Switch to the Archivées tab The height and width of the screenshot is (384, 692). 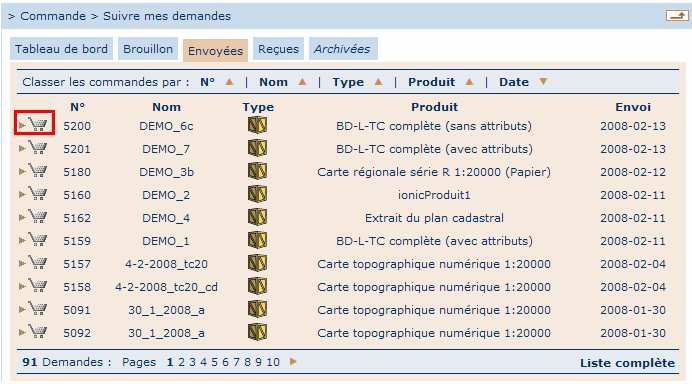[x=342, y=49]
